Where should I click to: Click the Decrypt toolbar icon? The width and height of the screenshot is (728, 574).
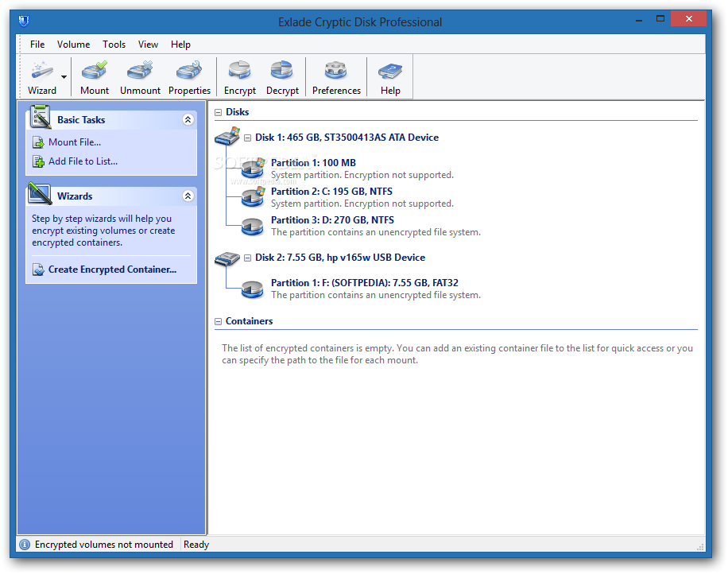[282, 77]
